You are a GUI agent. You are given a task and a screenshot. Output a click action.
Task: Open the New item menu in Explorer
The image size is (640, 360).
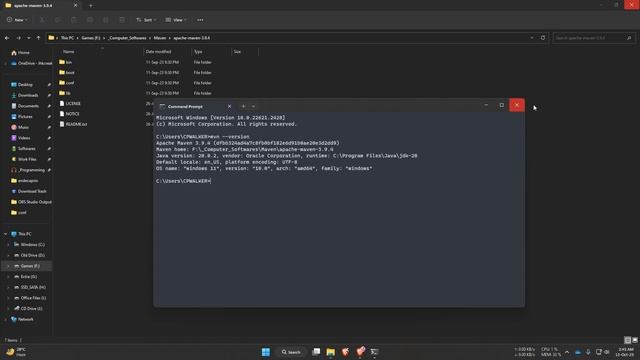(17, 20)
